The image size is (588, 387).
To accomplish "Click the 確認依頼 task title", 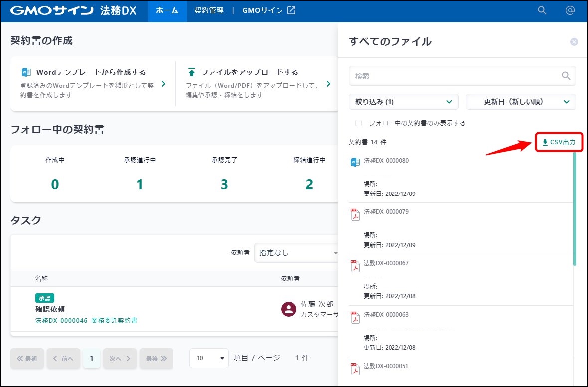I will click(x=50, y=309).
